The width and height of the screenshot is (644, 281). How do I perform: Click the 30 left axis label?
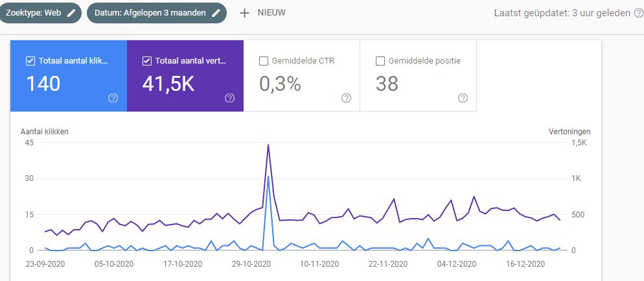30,178
